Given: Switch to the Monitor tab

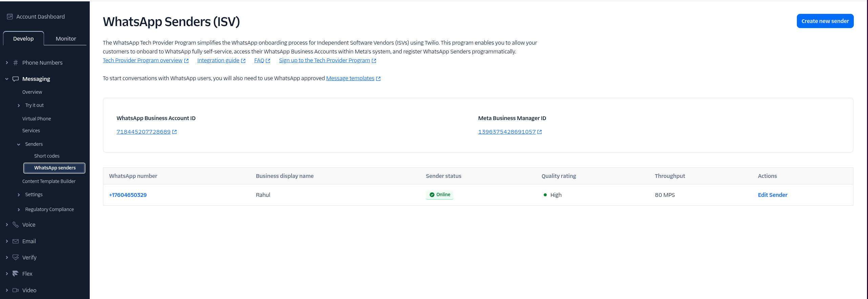Looking at the screenshot, I should 66,39.
